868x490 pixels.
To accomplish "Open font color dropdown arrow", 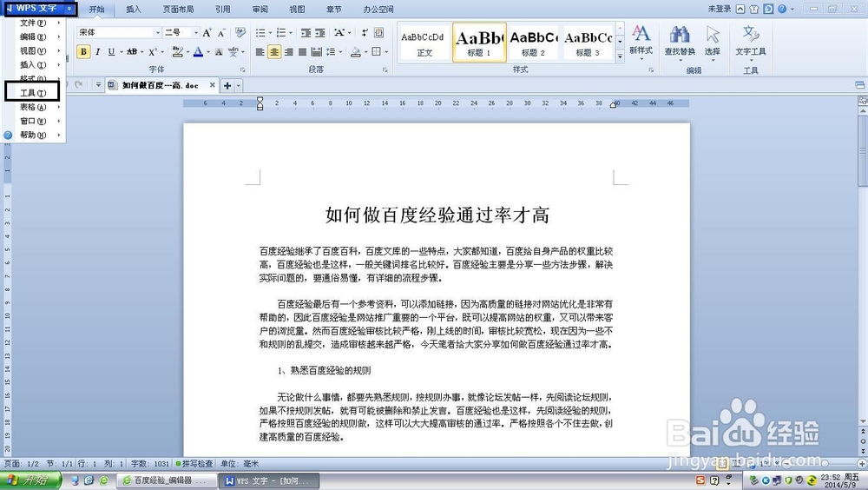I will point(208,52).
